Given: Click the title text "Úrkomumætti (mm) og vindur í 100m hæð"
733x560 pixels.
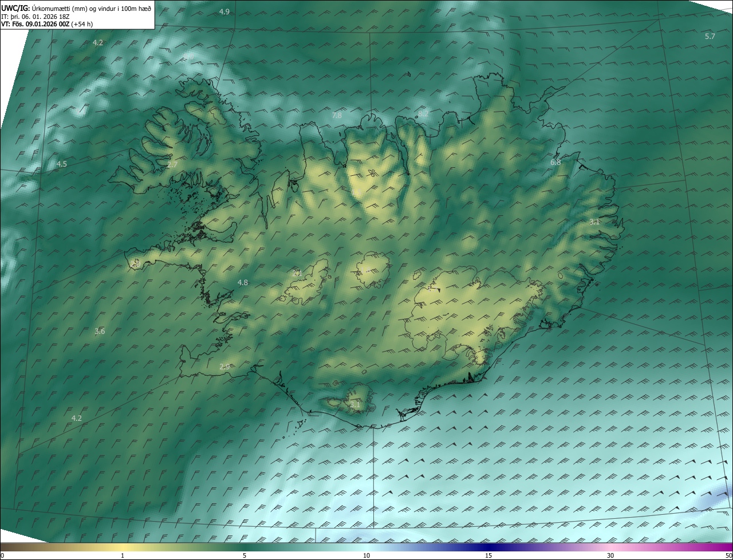Looking at the screenshot, I should click(x=92, y=7).
